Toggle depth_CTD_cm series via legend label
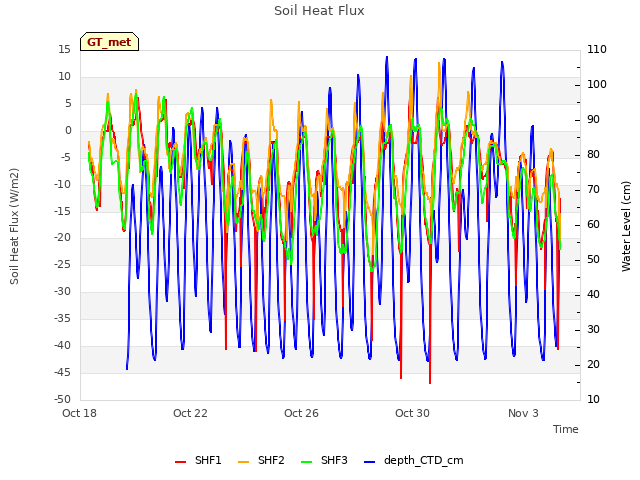640x480 pixels. coord(424,461)
